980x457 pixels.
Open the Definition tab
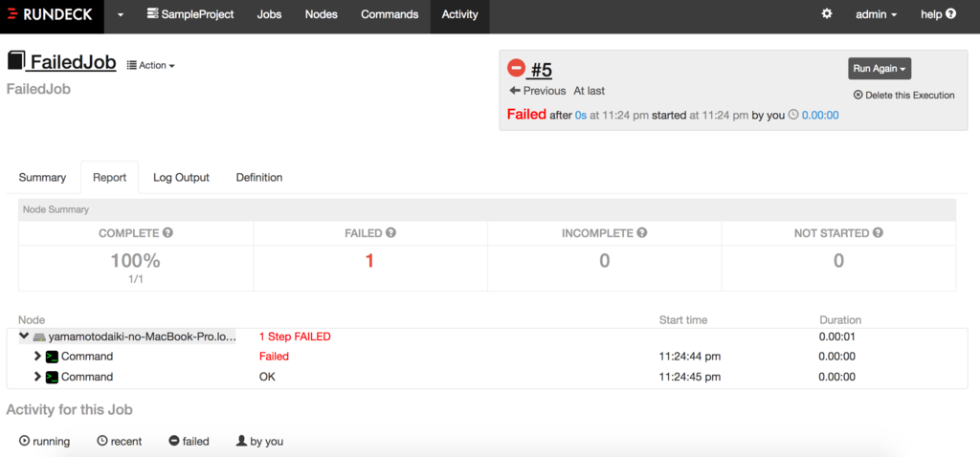[259, 177]
